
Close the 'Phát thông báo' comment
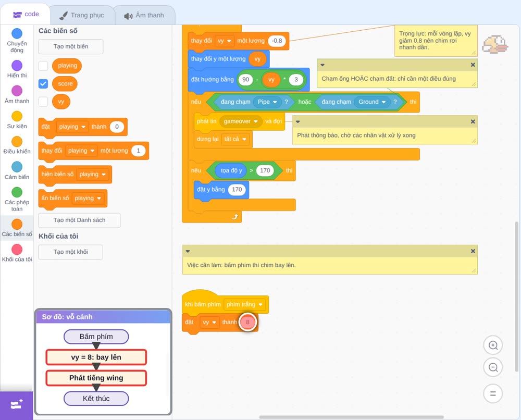pos(473,121)
